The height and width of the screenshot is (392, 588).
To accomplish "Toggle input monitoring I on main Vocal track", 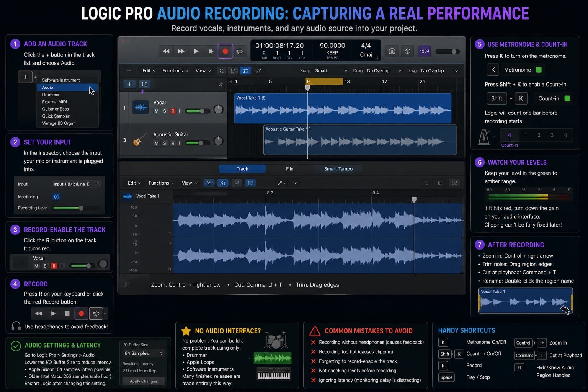I will click(180, 111).
